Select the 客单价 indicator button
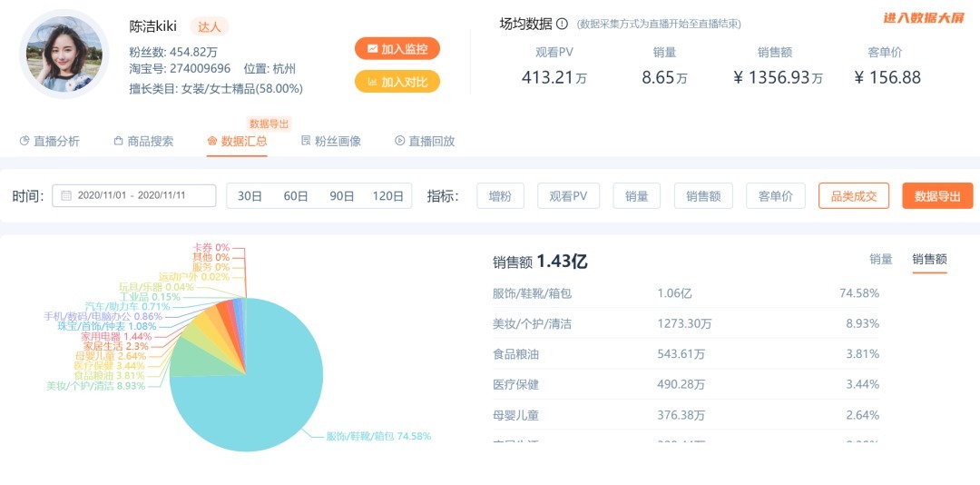Image resolution: width=980 pixels, height=485 pixels. [775, 196]
